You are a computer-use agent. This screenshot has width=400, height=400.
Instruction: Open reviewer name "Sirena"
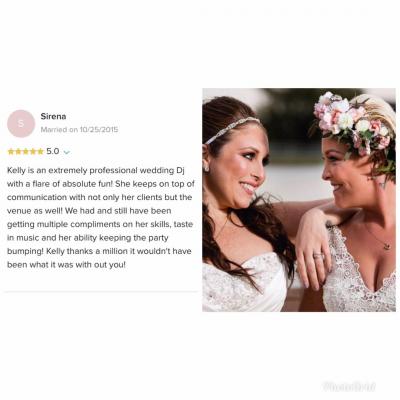pos(53,116)
